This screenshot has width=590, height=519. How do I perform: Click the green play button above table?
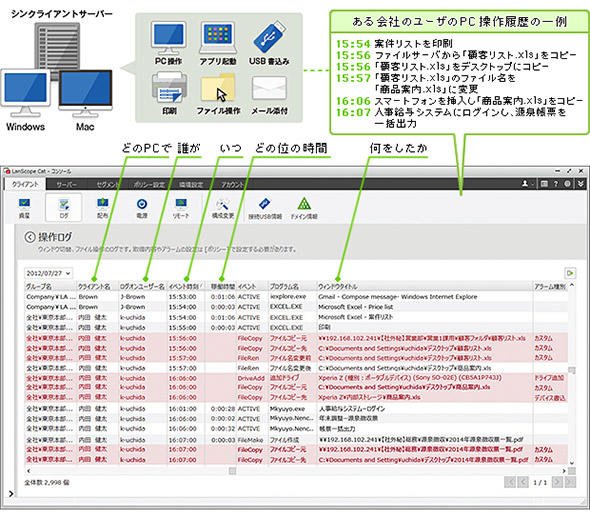(570, 273)
